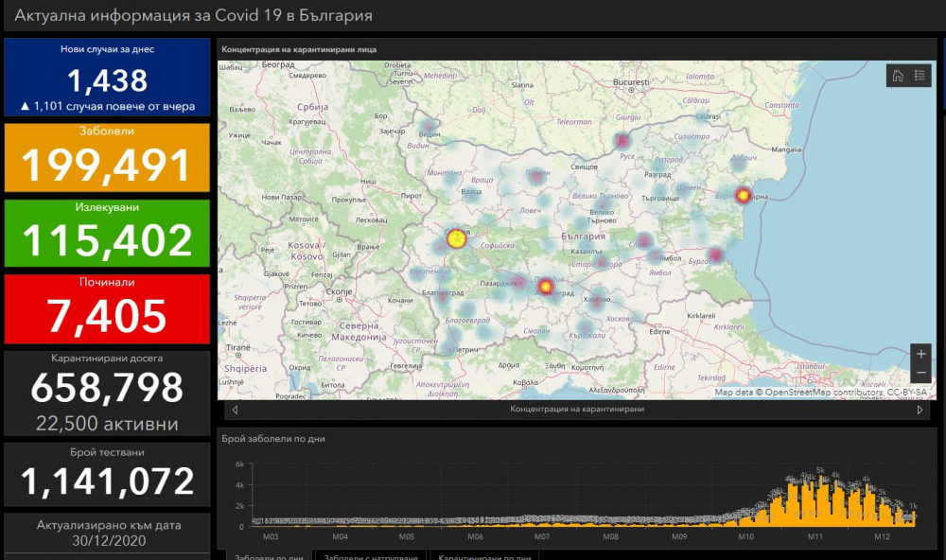Image resolution: width=946 pixels, height=560 pixels.
Task: Click the M09 label on chart axis
Action: pos(679,536)
